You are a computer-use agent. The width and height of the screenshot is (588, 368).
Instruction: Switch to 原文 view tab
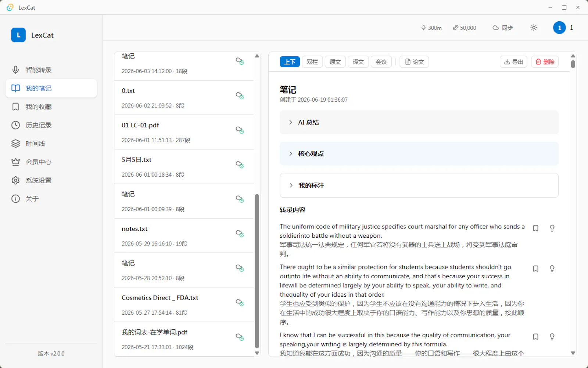335,62
